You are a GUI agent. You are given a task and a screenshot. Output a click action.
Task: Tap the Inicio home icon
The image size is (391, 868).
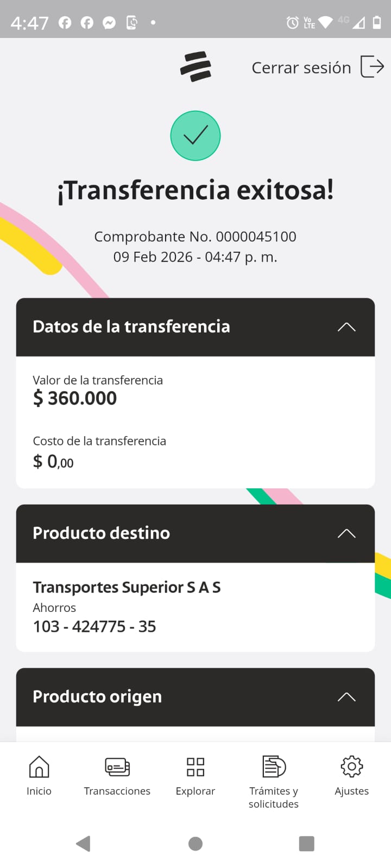[39, 767]
